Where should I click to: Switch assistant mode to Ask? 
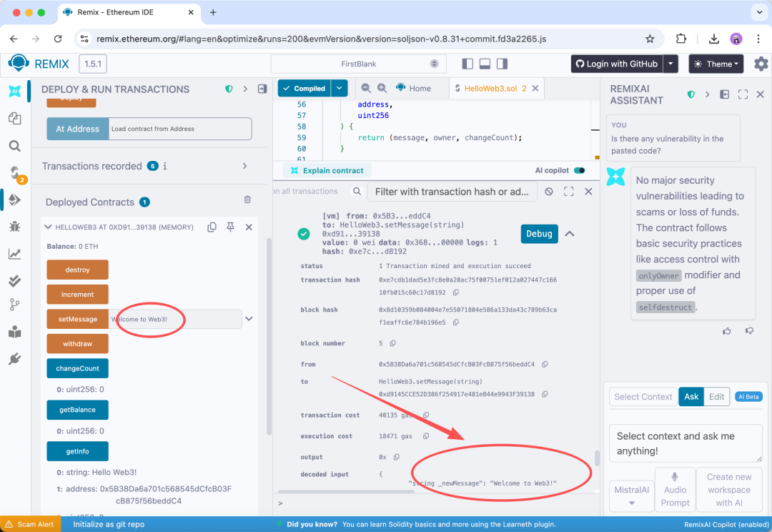691,397
